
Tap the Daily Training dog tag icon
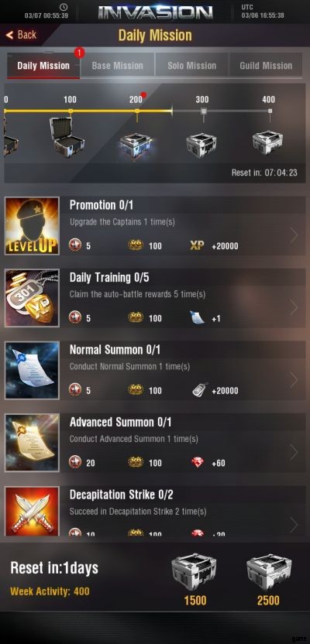32,298
